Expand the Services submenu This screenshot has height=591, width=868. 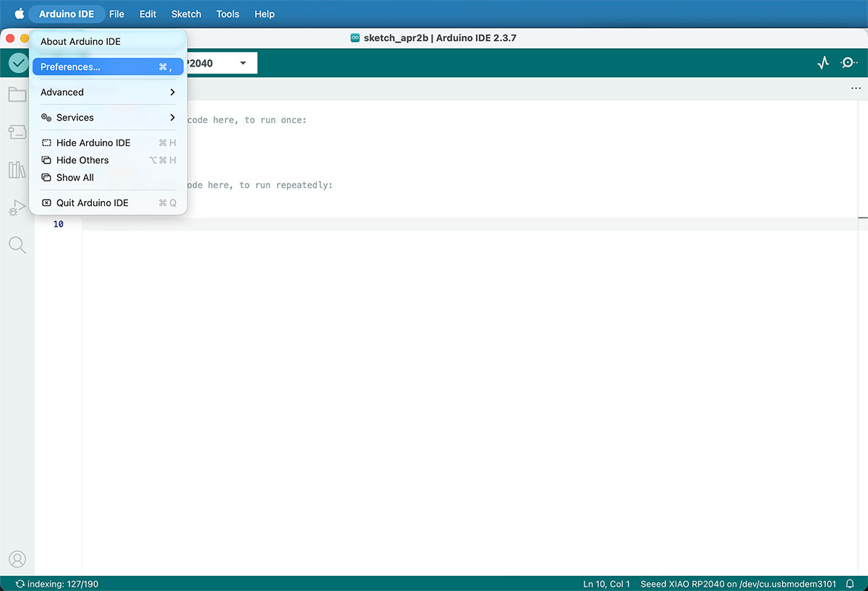click(108, 117)
